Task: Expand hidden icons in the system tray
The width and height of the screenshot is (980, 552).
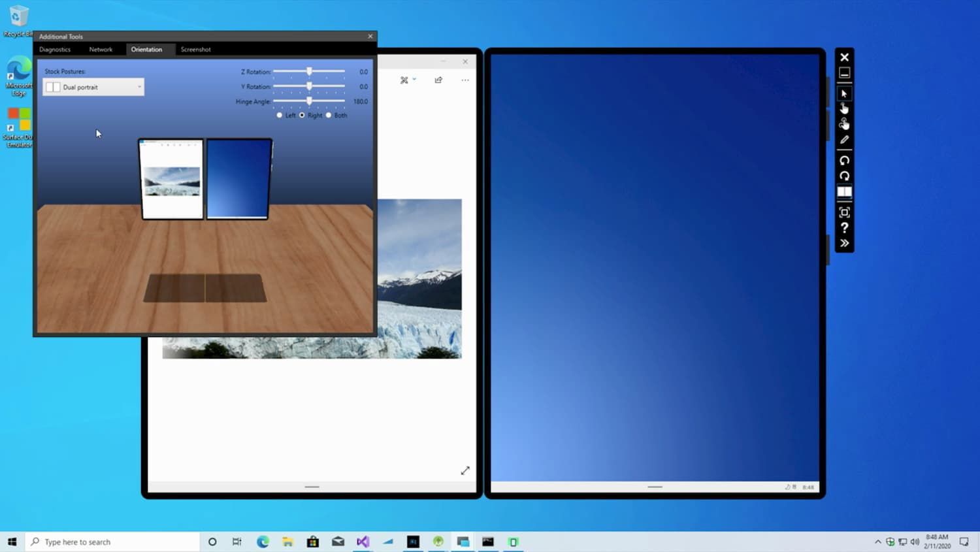Action: pos(878,542)
